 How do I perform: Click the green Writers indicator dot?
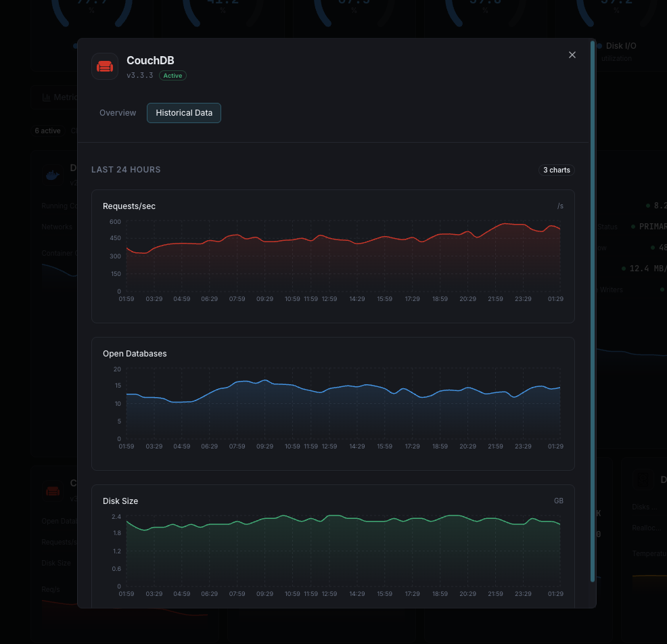pyautogui.click(x=663, y=290)
